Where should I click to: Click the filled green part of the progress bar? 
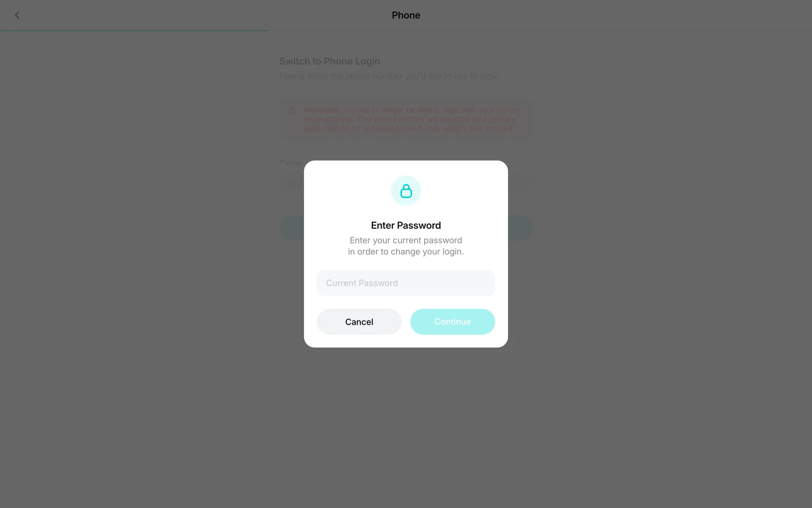134,30
